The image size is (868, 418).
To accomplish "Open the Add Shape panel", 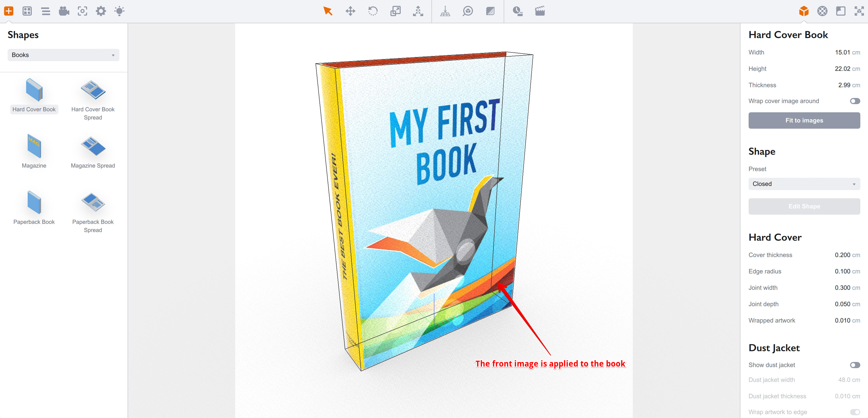I will pos(9,11).
